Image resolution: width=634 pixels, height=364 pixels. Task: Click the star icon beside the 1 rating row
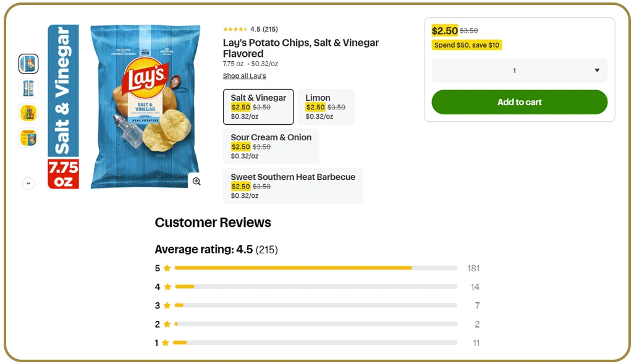tap(166, 343)
